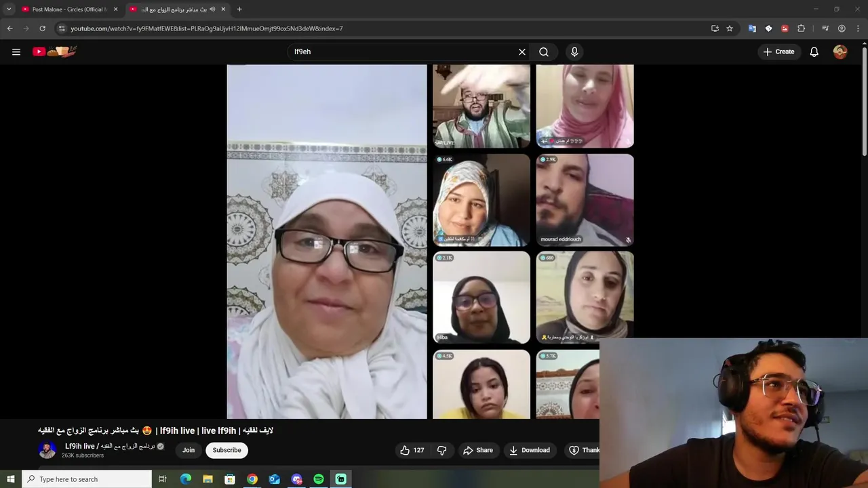Open the media control icon in Chrome toolbar
The image size is (868, 488).
(825, 28)
